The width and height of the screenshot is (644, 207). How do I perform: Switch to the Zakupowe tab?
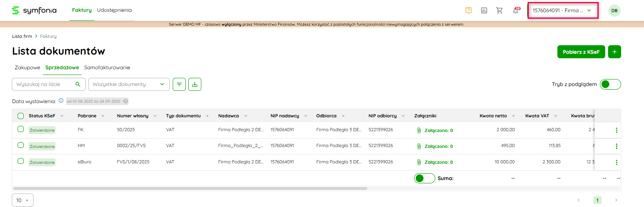coord(27,68)
